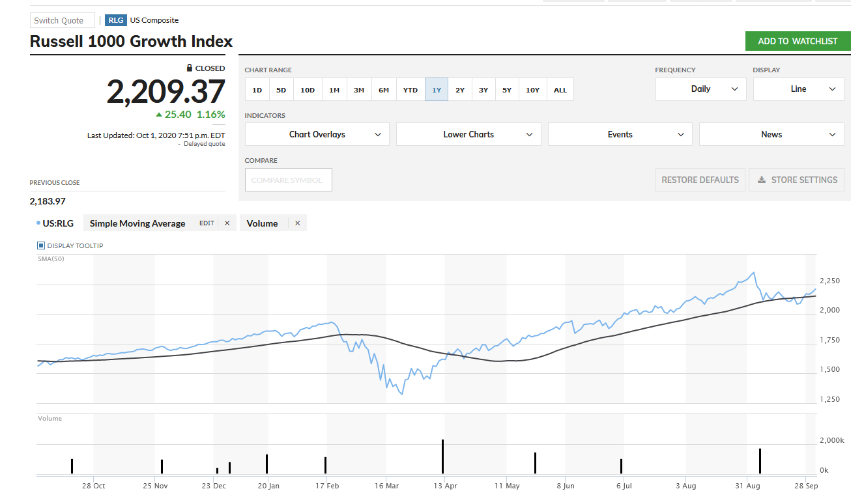Click the Compare Symbol input field
The width and height of the screenshot is (864, 504).
288,180
